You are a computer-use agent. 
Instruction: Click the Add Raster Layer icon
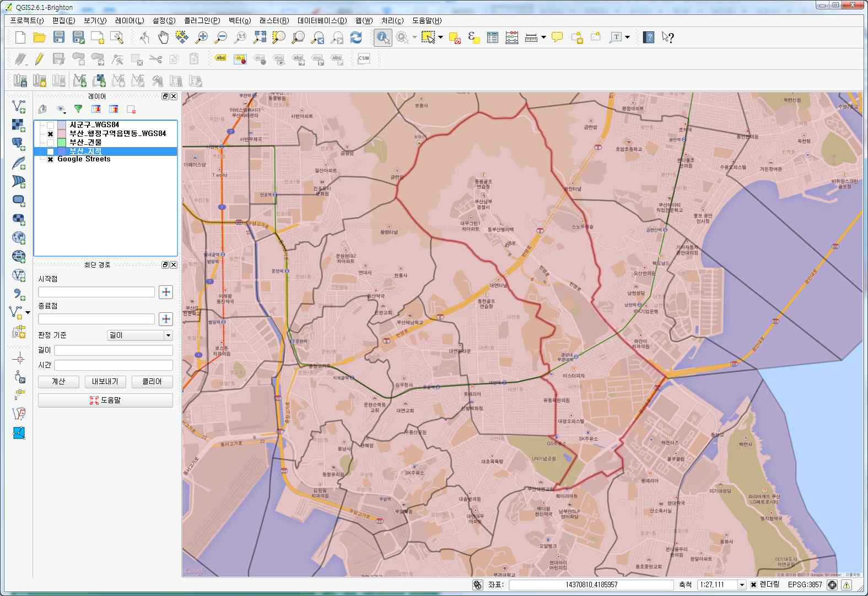(19, 124)
